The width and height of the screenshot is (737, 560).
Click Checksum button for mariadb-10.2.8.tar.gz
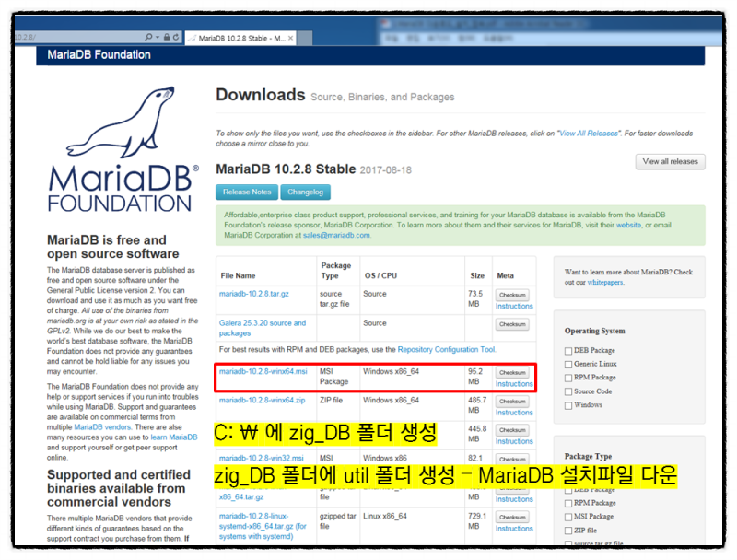click(x=512, y=295)
